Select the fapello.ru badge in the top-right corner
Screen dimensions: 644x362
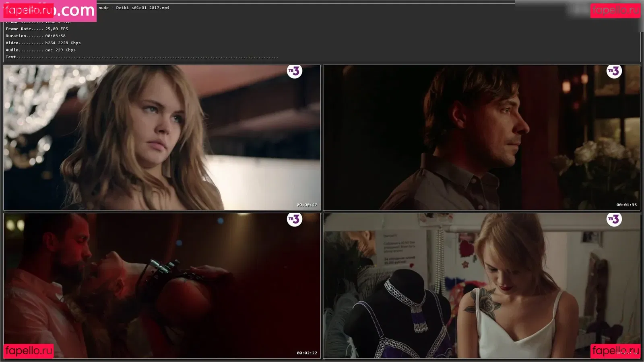[615, 11]
